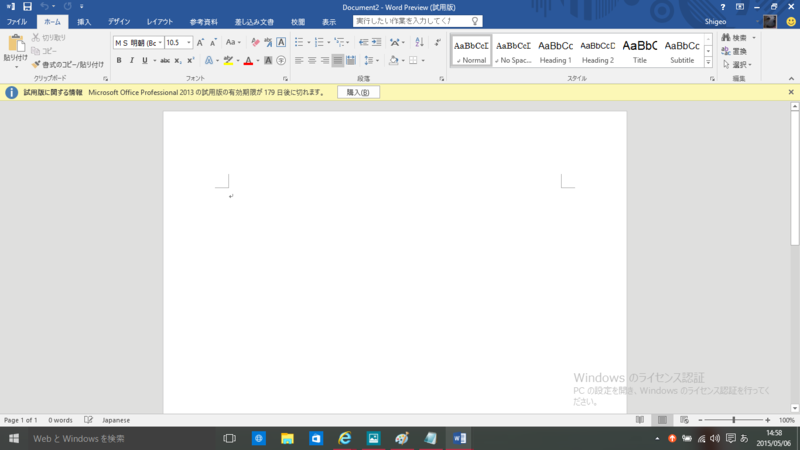The height and width of the screenshot is (450, 800).
Task: Click the Increase Indent icon
Action: pyautogui.click(x=376, y=42)
